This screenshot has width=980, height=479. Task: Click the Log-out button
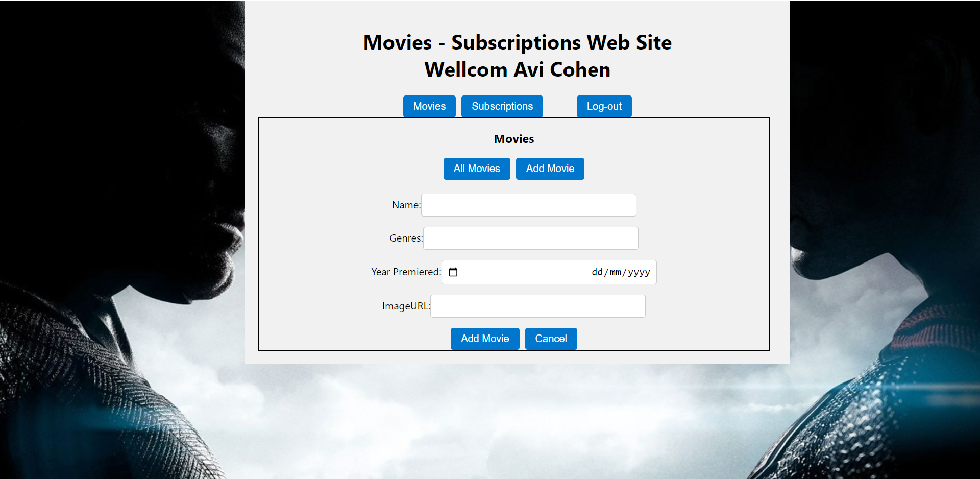point(604,106)
